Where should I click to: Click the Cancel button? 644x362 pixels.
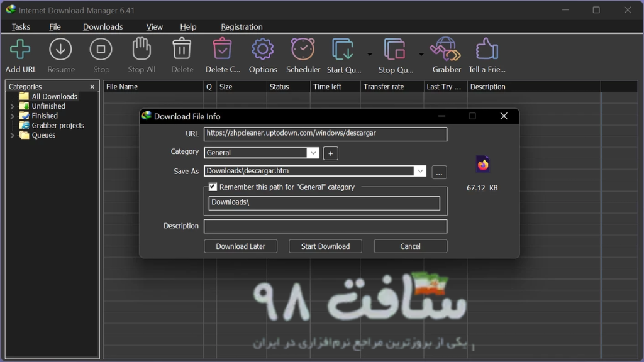pyautogui.click(x=410, y=246)
